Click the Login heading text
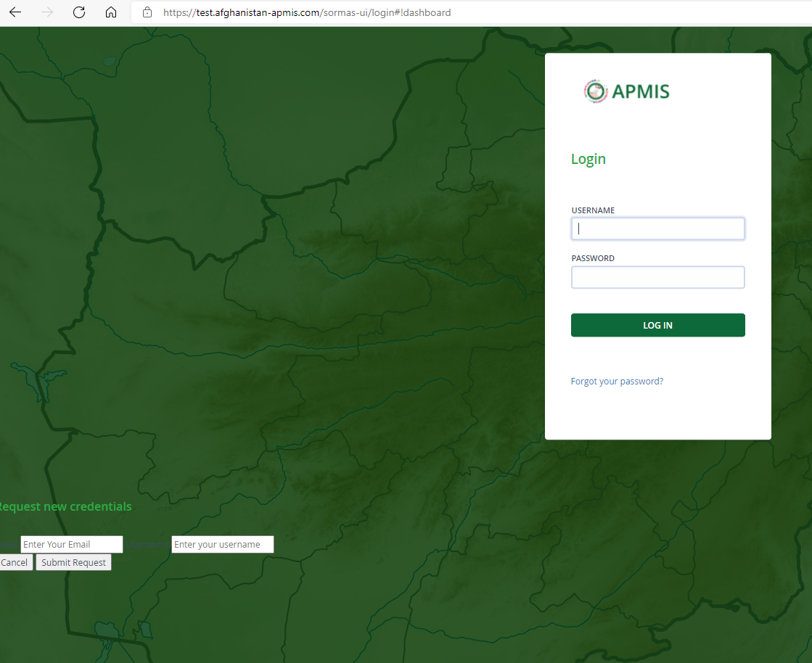Screen dimensions: 812x663 click(588, 158)
